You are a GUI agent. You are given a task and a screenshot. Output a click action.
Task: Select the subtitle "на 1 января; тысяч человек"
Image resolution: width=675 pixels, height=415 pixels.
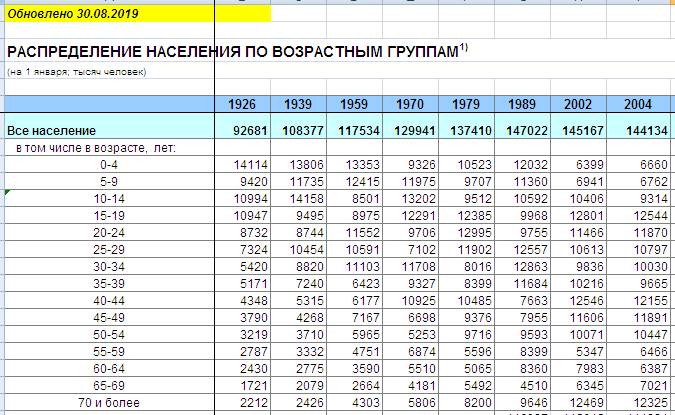click(78, 73)
